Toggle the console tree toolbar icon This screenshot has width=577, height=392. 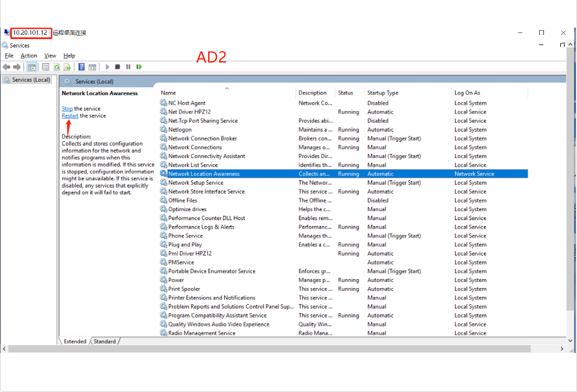[x=32, y=67]
